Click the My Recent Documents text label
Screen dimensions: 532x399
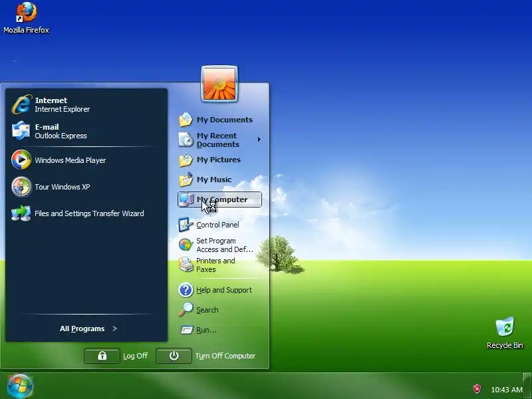(x=218, y=140)
